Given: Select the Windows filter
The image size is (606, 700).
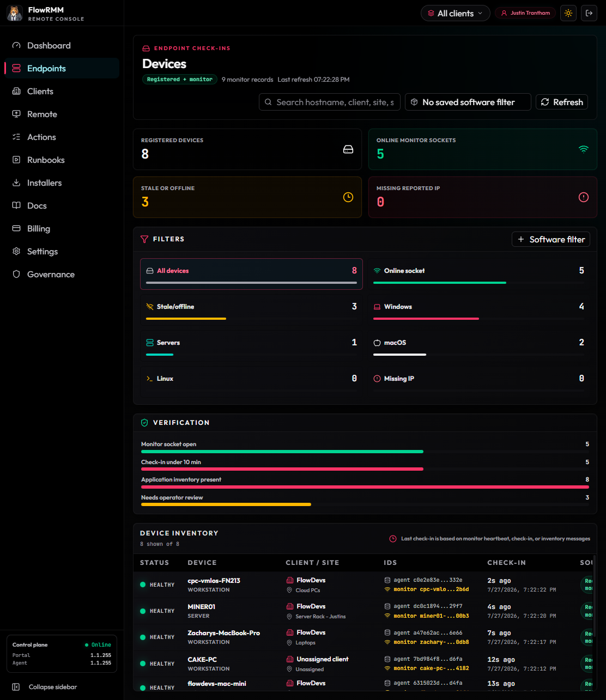Looking at the screenshot, I should (478, 309).
